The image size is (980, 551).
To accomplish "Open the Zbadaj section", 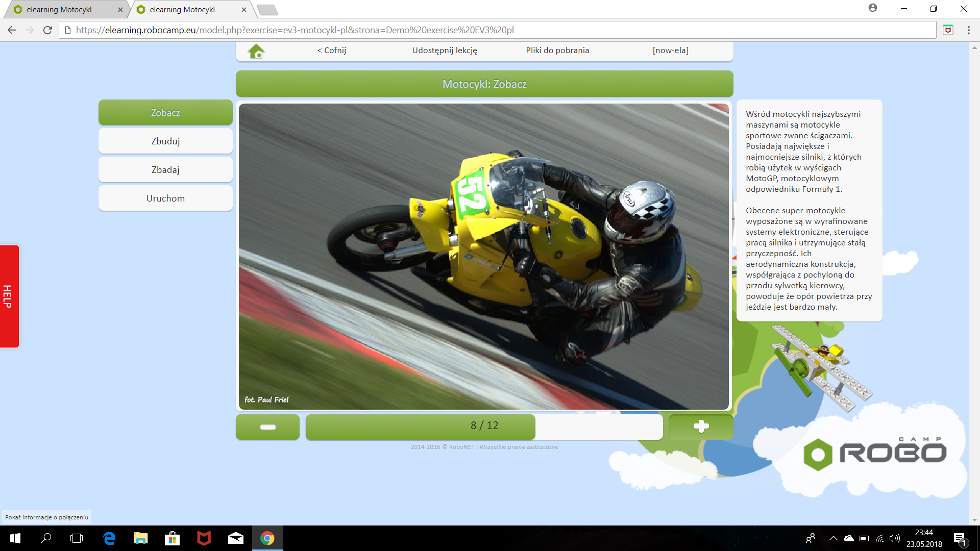I will [x=165, y=170].
